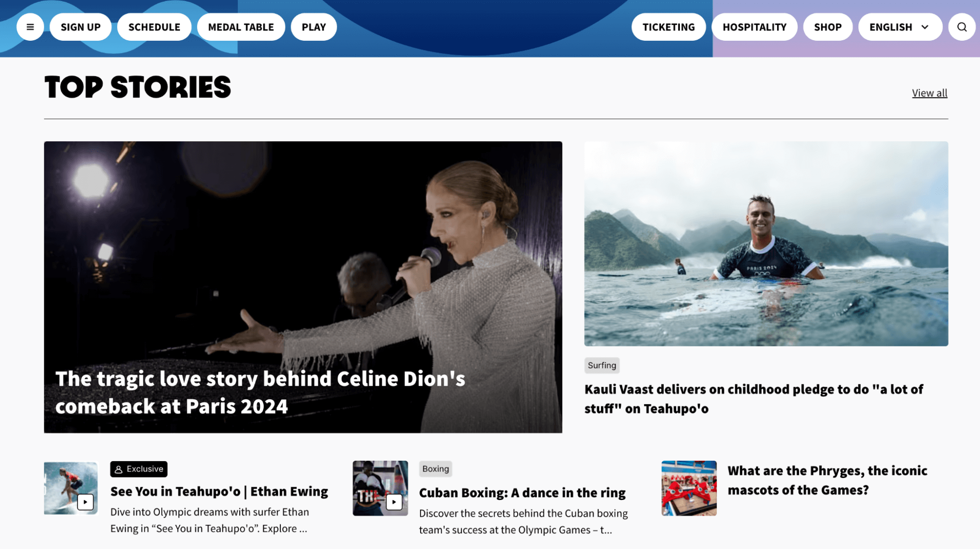
Task: Open the Play section
Action: click(313, 27)
